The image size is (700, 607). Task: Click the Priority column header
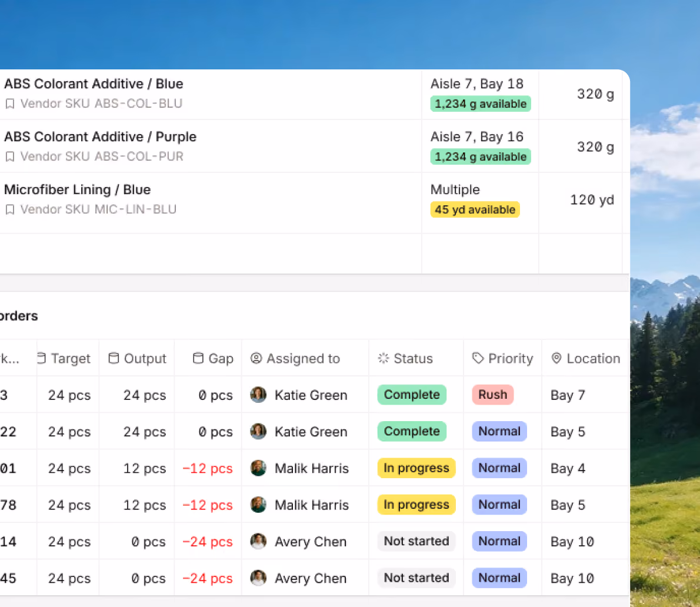pyautogui.click(x=503, y=358)
